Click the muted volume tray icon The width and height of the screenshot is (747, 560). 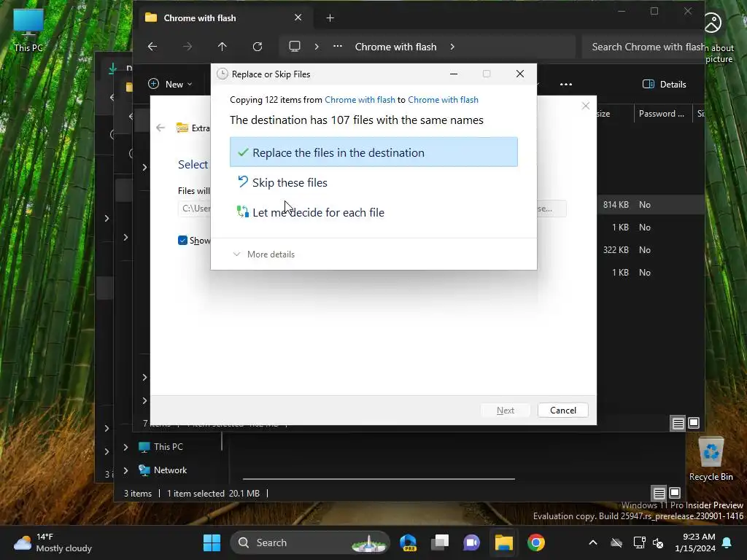[x=658, y=542]
